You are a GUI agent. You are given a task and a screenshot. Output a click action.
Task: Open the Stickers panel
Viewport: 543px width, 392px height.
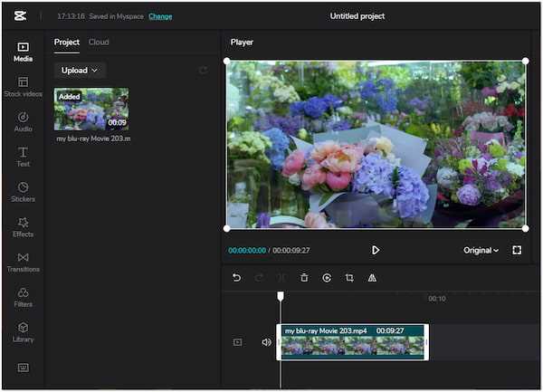coord(24,192)
